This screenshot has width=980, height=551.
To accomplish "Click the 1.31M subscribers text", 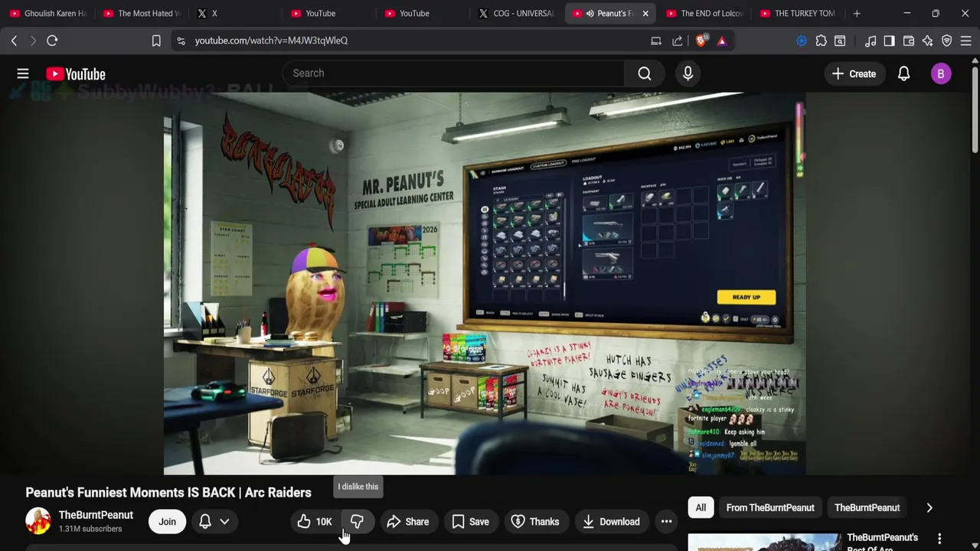I will (x=90, y=529).
